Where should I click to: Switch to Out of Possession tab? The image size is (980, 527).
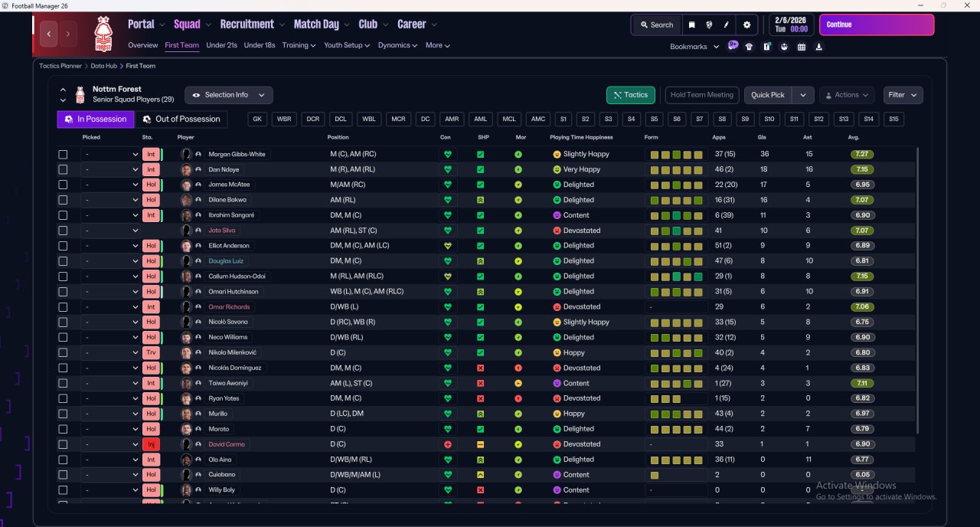click(x=181, y=119)
